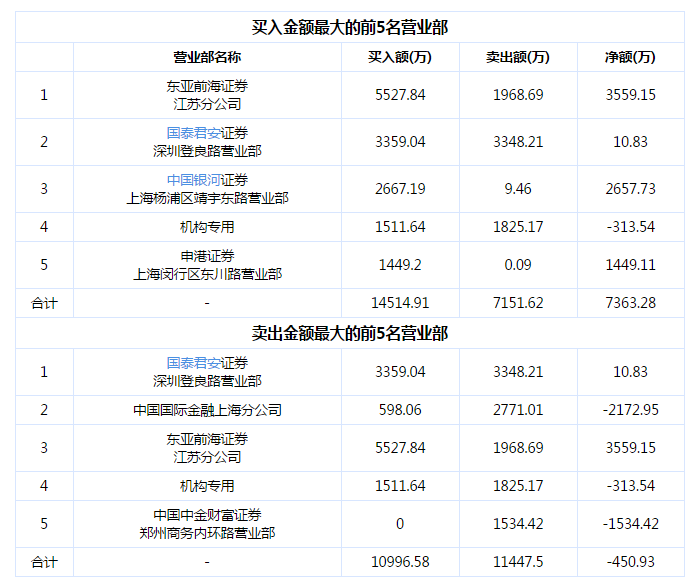Click the 卖出额(万) column header
The height and width of the screenshot is (586, 686).
(x=518, y=57)
